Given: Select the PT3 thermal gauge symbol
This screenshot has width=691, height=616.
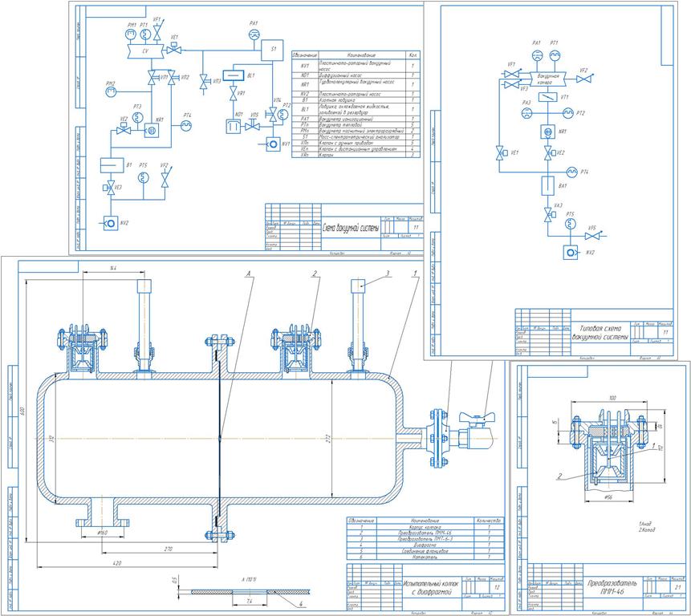Looking at the screenshot, I should tap(137, 116).
